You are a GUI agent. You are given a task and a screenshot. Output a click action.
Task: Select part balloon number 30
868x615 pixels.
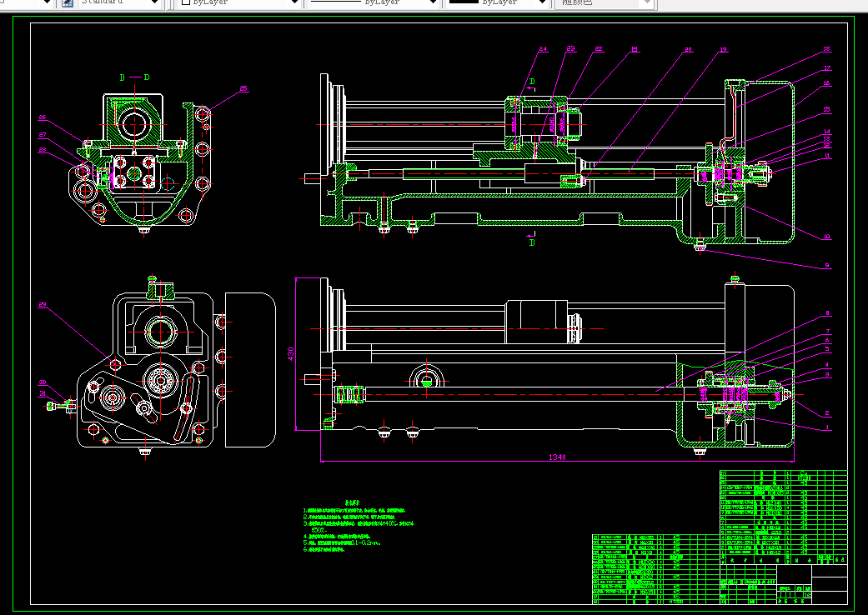click(x=43, y=382)
